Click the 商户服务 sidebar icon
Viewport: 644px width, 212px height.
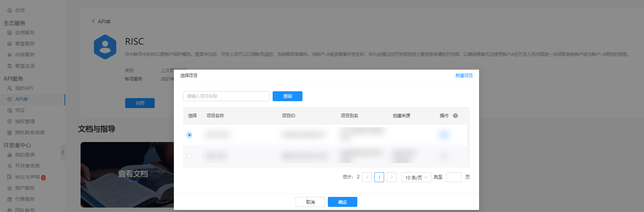(x=10, y=188)
